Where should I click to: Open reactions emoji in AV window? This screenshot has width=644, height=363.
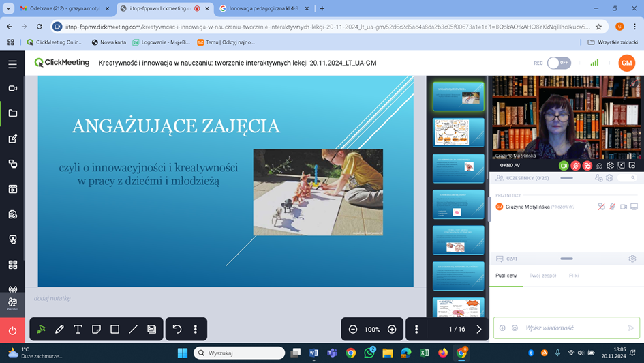click(x=599, y=166)
